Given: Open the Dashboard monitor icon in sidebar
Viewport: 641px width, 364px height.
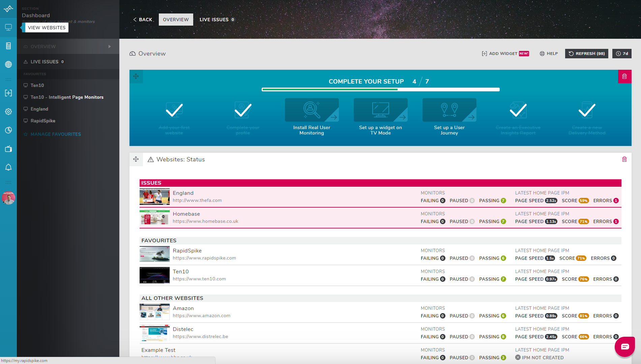Looking at the screenshot, I should [x=8, y=27].
